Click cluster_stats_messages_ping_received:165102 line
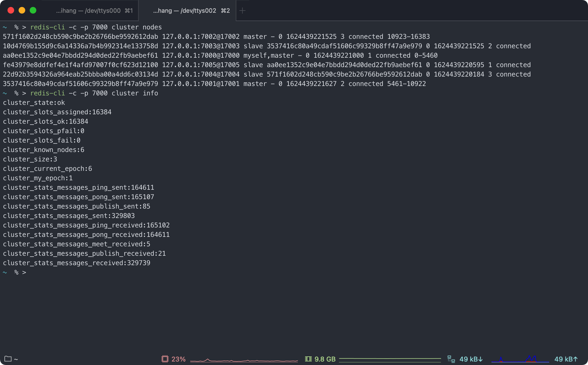This screenshot has height=365, width=588. tap(86, 225)
